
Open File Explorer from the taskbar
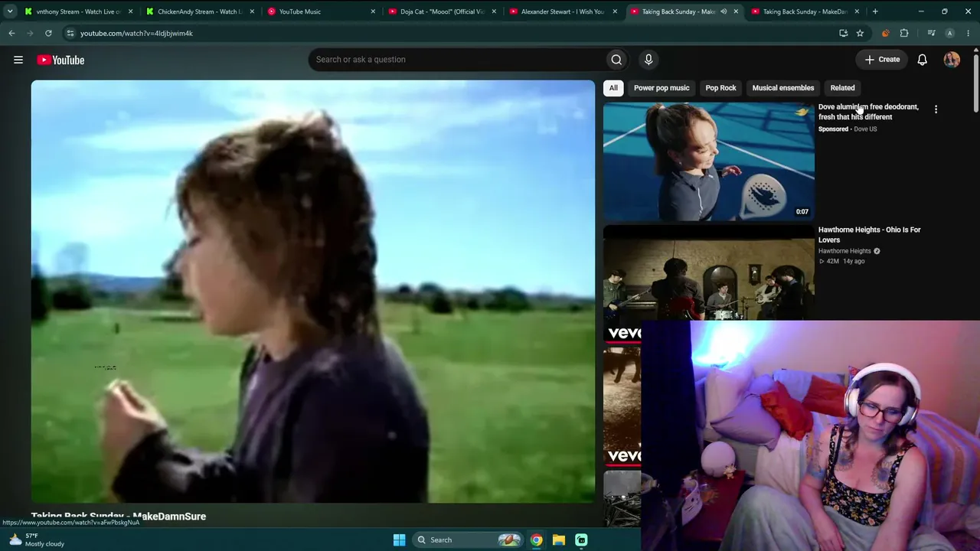point(559,540)
